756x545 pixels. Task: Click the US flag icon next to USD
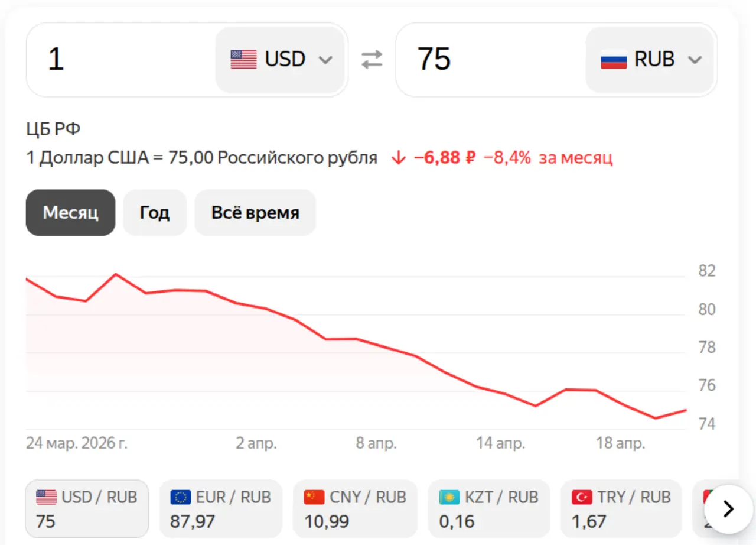[242, 59]
